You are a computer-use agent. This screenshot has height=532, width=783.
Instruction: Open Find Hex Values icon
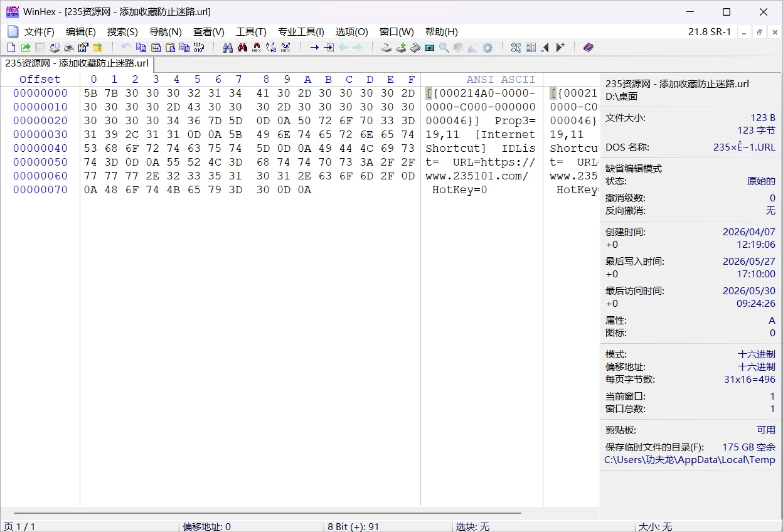257,48
